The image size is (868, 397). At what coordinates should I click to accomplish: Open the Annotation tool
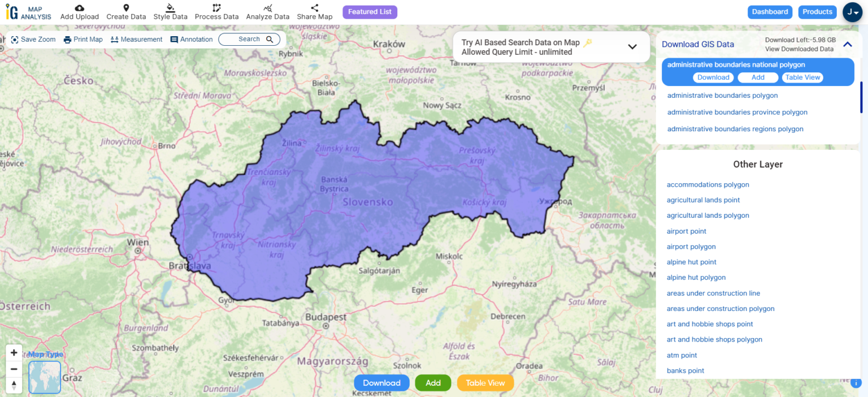pos(192,39)
